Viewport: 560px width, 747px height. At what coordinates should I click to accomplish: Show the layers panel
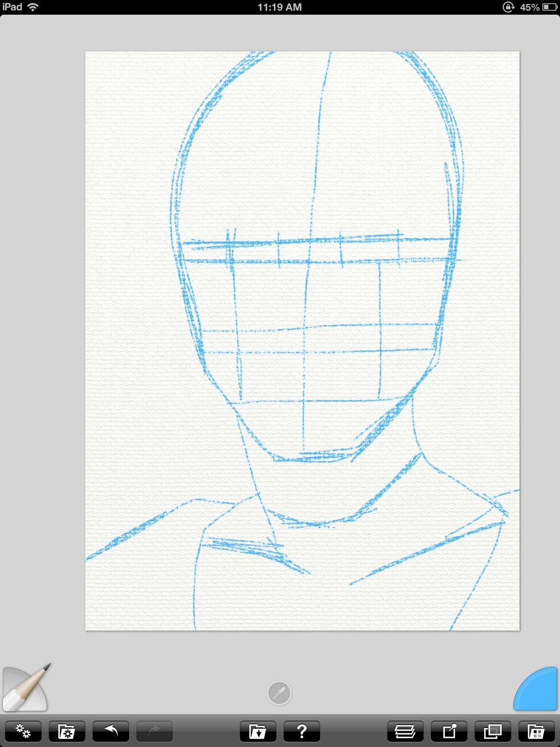coord(405,731)
